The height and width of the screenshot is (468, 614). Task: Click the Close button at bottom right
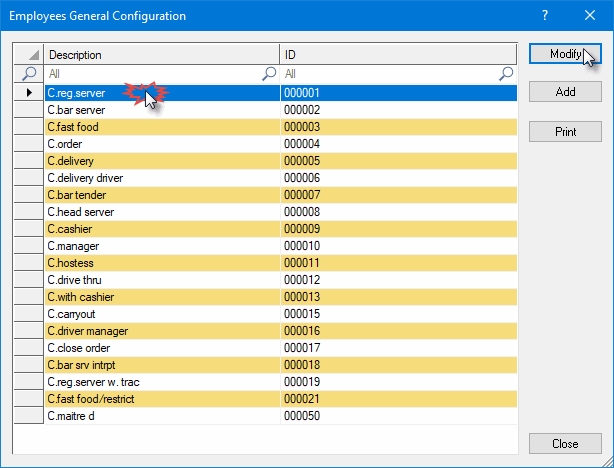point(565,443)
